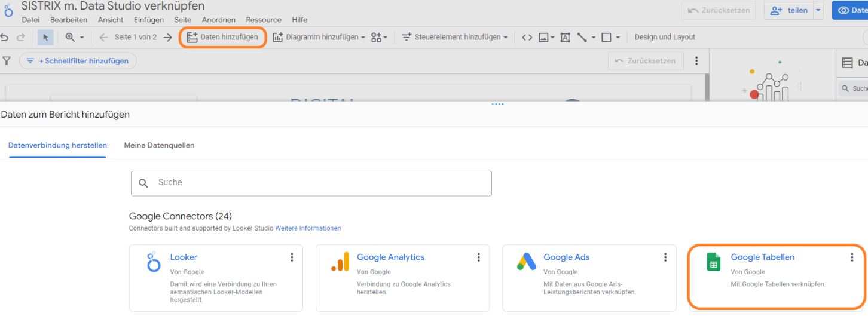The width and height of the screenshot is (868, 316).
Task: Click the Seite 1 von 2 indicator
Action: pos(136,37)
